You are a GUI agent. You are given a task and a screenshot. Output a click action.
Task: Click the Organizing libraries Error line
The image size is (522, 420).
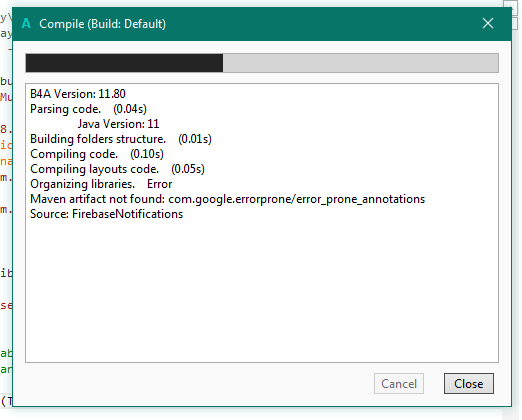pos(101,184)
